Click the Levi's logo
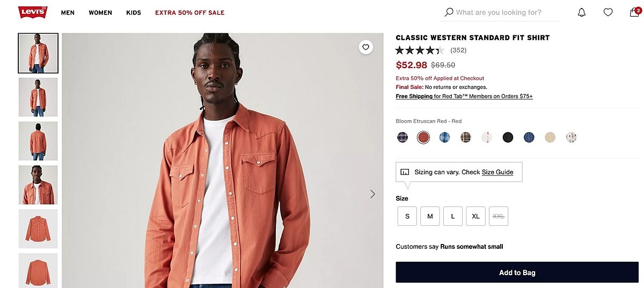The image size is (644, 288). 33,12
